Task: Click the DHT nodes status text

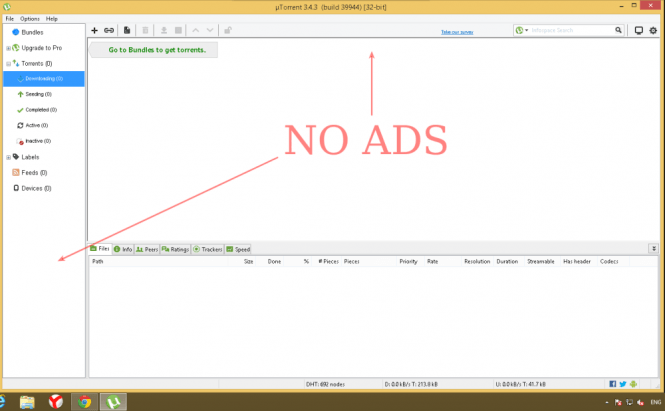Action: (x=325, y=384)
